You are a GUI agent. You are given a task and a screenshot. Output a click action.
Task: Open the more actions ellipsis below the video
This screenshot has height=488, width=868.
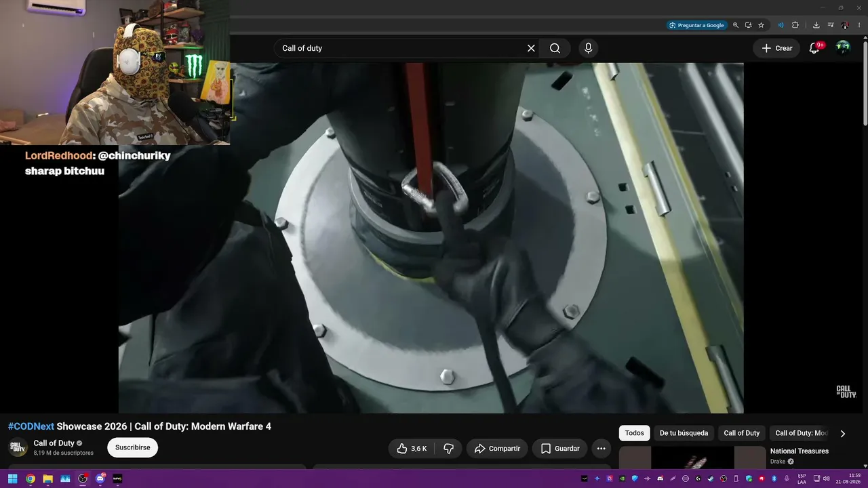(601, 449)
